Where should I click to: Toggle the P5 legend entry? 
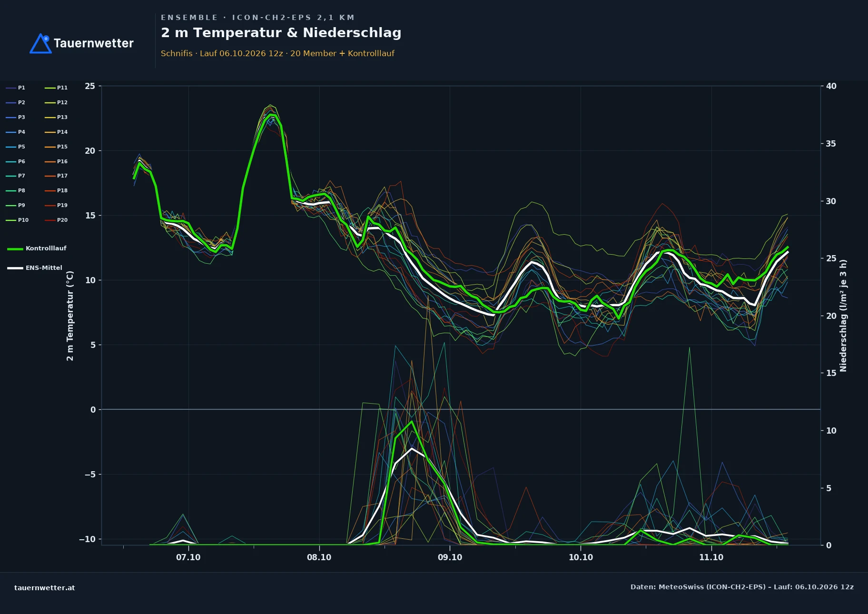click(16, 147)
